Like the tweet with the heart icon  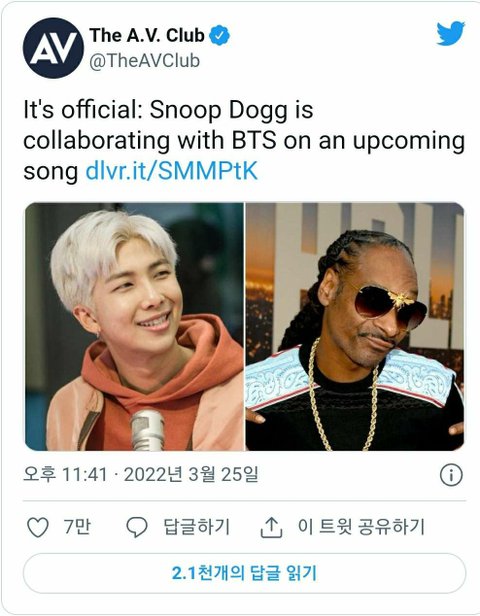coord(38,527)
